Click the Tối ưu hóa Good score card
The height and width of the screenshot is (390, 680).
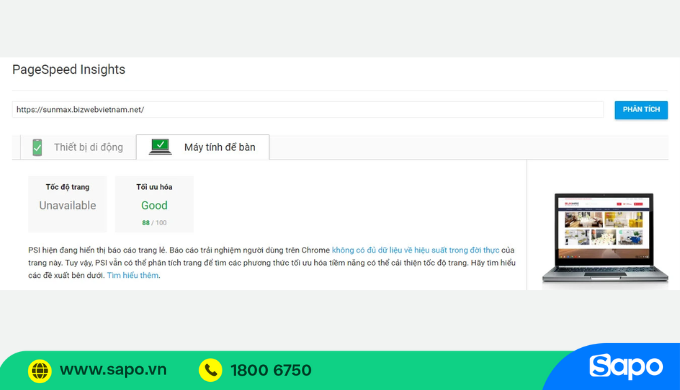[x=154, y=204]
